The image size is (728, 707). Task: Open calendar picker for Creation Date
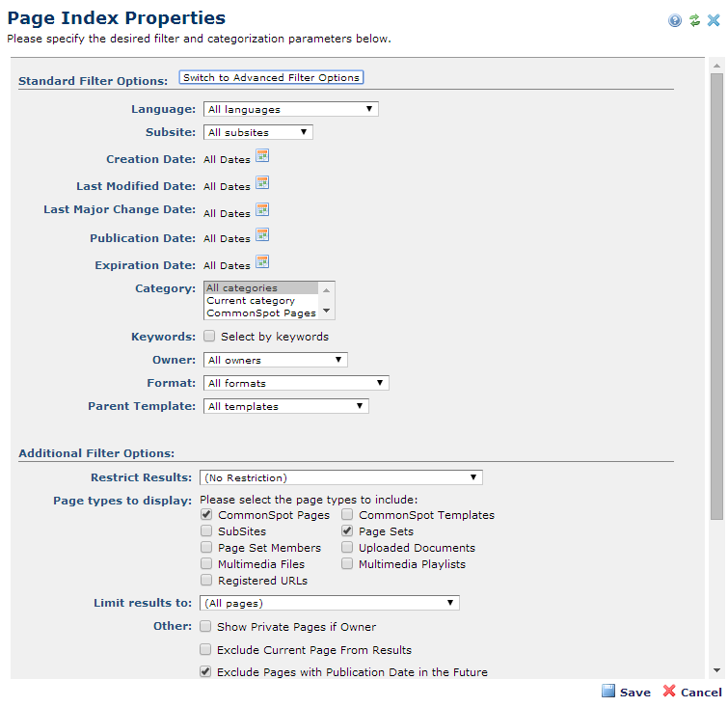[x=262, y=156]
